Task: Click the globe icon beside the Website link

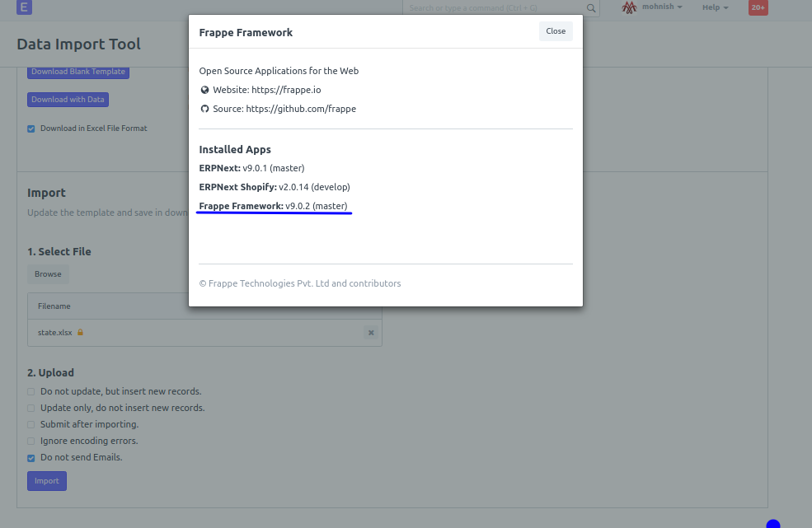Action: [204, 90]
